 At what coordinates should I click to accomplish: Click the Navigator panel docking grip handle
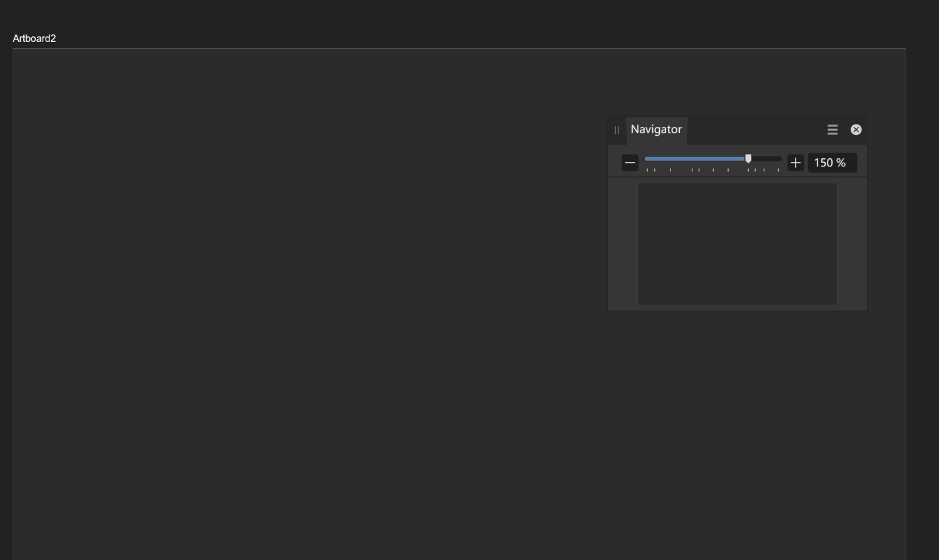(x=616, y=130)
